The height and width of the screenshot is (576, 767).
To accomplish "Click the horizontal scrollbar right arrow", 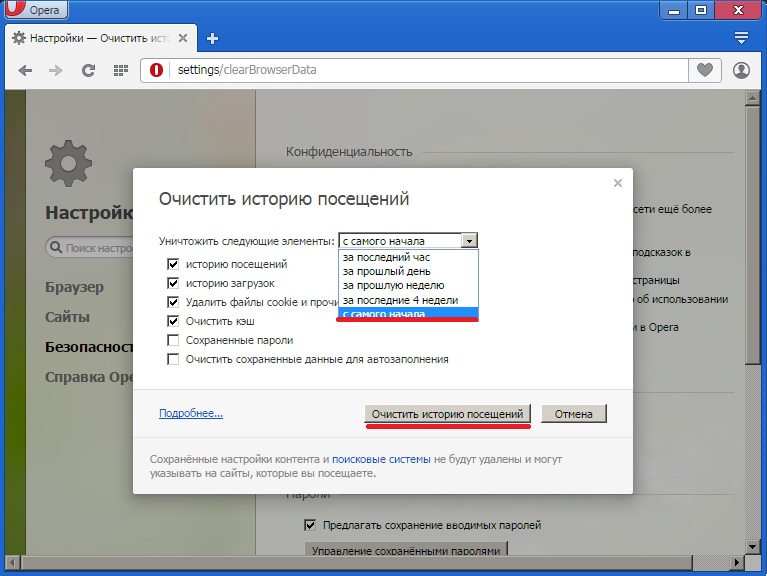I will [x=737, y=563].
